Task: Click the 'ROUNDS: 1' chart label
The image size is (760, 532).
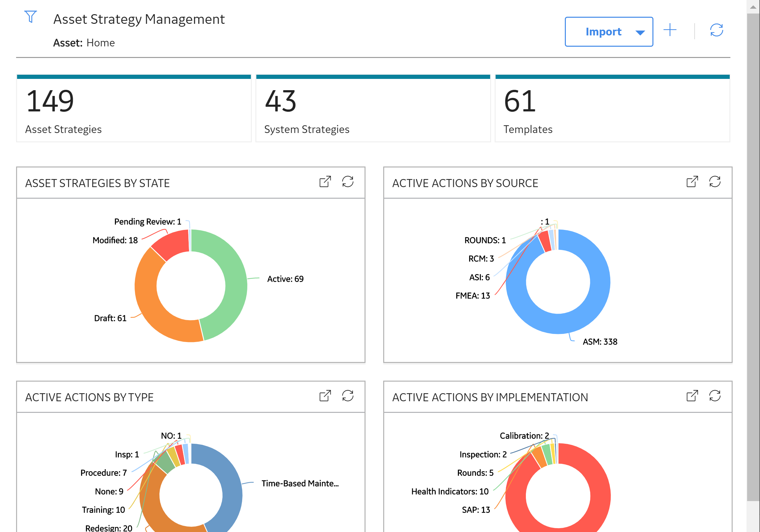Action: coord(485,240)
